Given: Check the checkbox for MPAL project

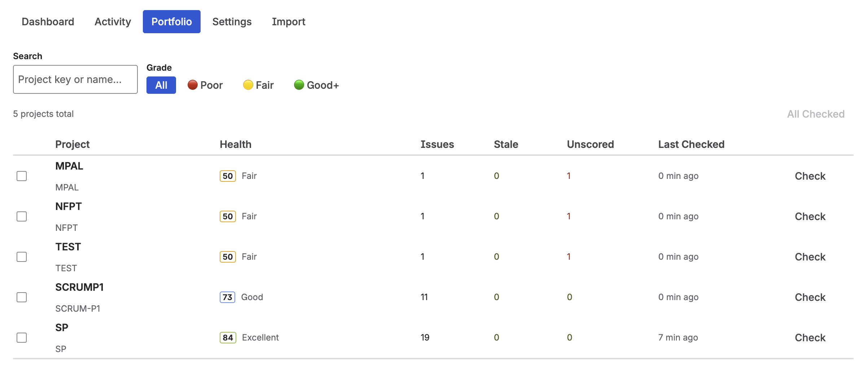Looking at the screenshot, I should (x=22, y=176).
